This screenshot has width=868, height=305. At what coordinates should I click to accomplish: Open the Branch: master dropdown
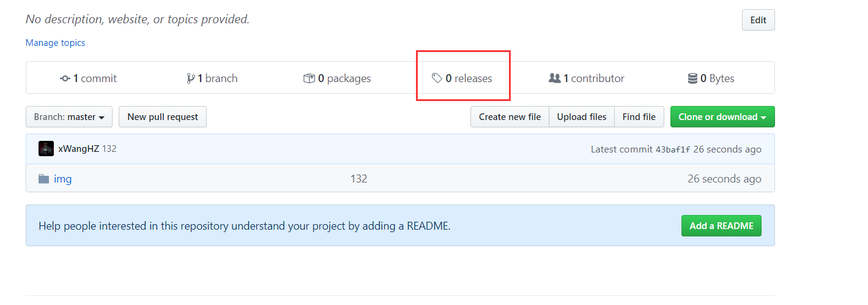(69, 117)
